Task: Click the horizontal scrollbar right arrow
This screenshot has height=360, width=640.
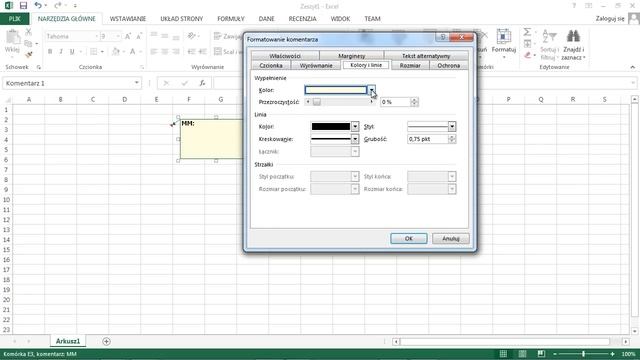Action: (x=626, y=341)
